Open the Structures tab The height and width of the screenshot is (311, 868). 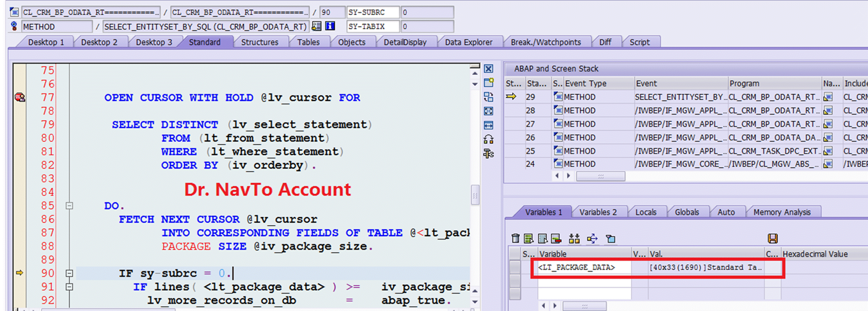click(x=260, y=42)
